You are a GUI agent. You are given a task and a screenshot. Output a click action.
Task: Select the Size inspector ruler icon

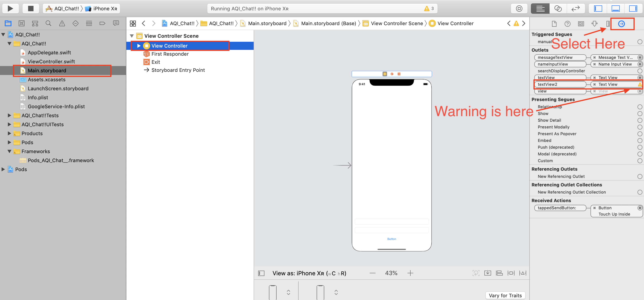click(x=608, y=24)
